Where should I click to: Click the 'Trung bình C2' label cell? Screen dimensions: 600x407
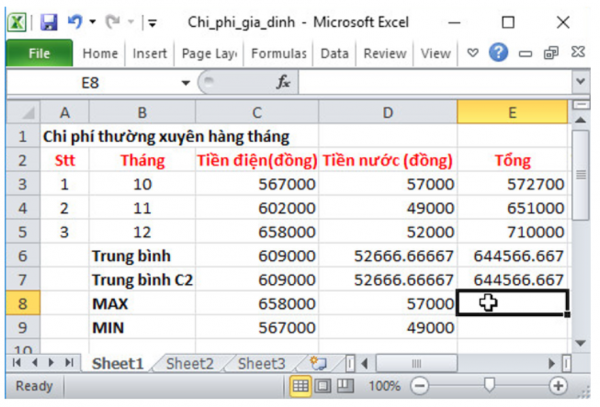click(142, 280)
